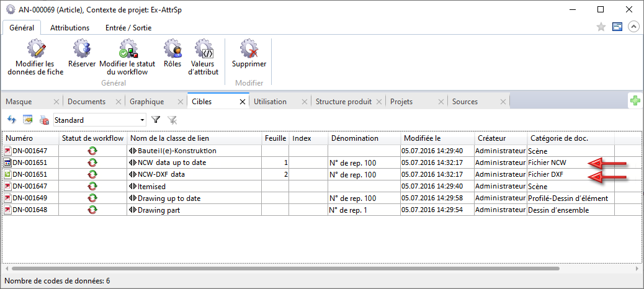Screen dimensions: 644x289
Task: Open Modifier le statut du workflow
Action: [x=127, y=48]
